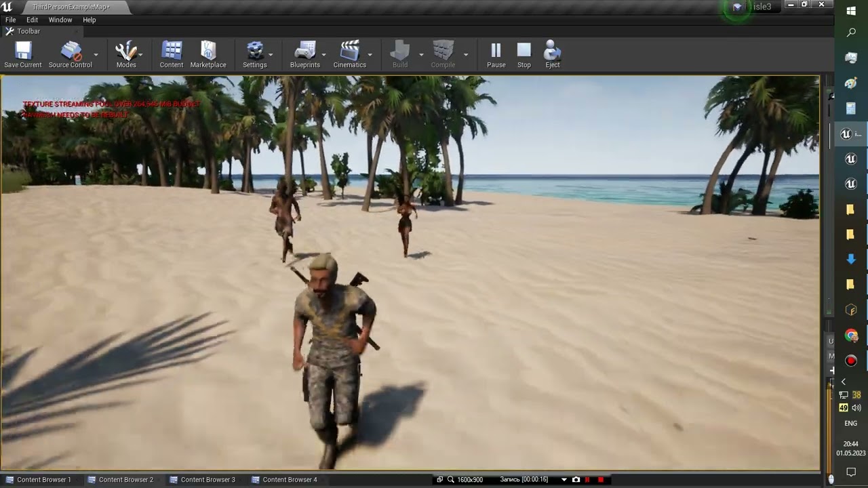868x488 pixels.
Task: Click the Build toolbar icon
Action: click(x=400, y=54)
